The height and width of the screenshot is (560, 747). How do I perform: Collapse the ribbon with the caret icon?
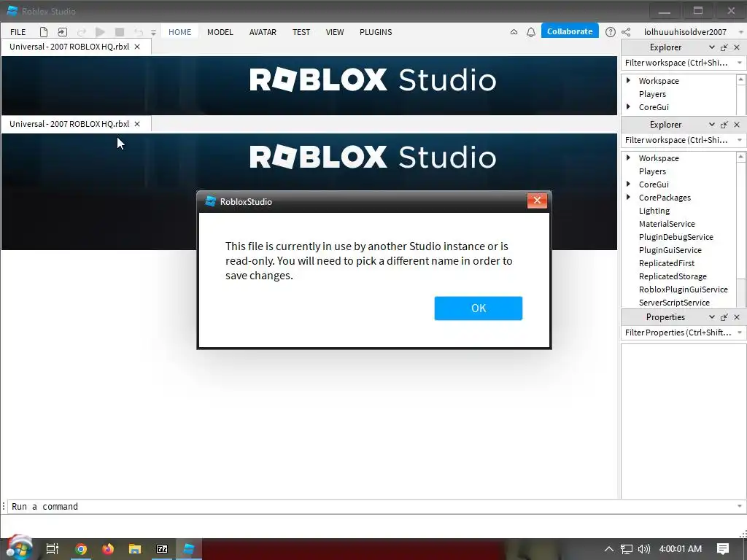[x=514, y=32]
